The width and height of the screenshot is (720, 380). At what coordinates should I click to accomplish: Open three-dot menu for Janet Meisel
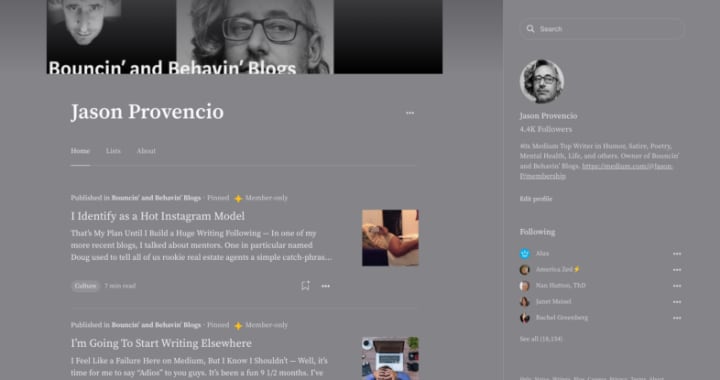click(x=677, y=302)
